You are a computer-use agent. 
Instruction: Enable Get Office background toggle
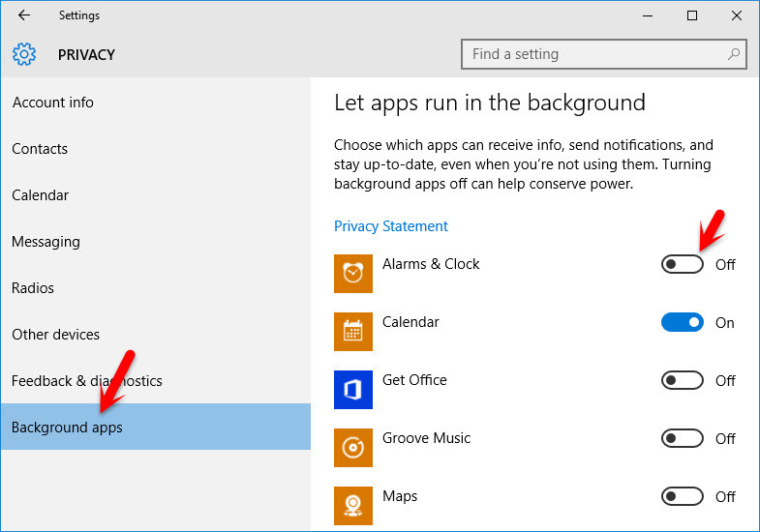coord(682,380)
